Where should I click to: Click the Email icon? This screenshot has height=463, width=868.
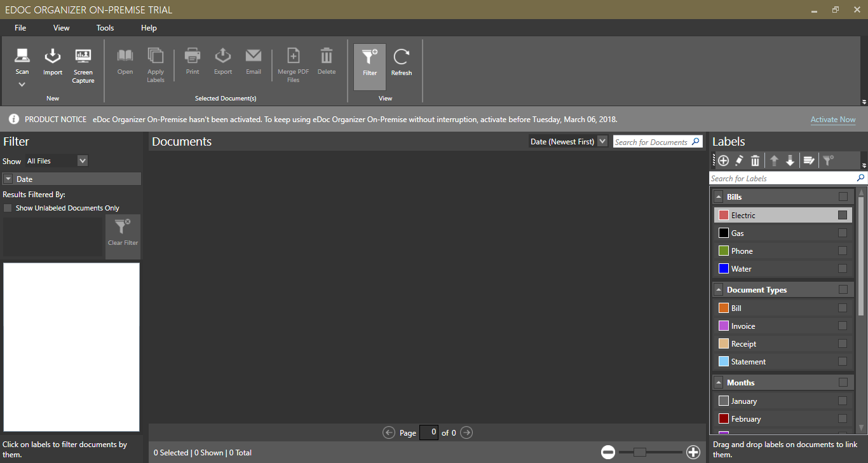pos(254,55)
